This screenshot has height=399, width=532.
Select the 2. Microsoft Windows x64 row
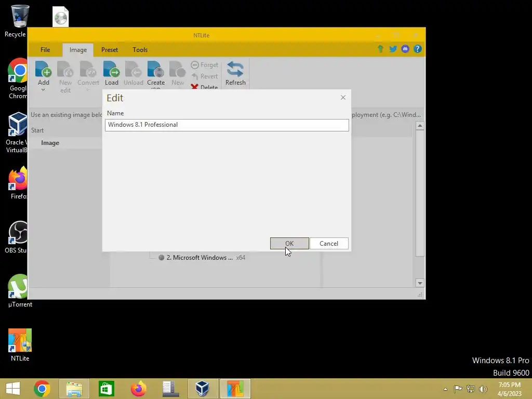click(202, 258)
